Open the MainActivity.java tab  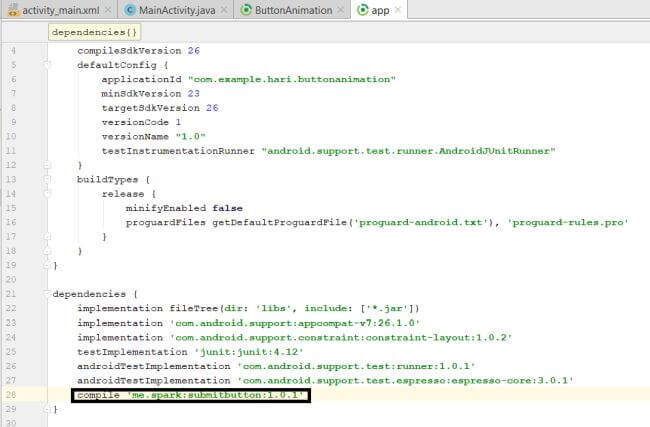point(177,10)
